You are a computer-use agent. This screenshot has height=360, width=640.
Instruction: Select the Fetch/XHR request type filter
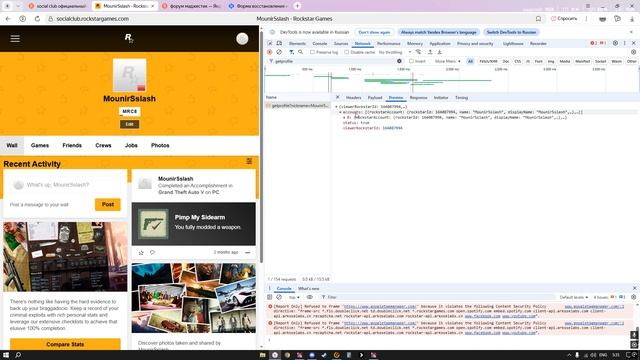point(488,61)
